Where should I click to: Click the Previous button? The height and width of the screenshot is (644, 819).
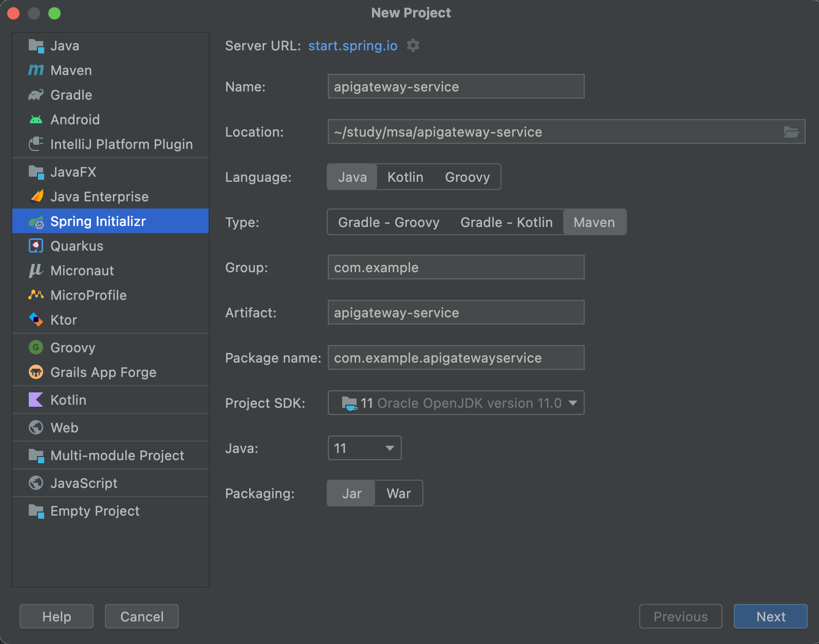tap(681, 616)
